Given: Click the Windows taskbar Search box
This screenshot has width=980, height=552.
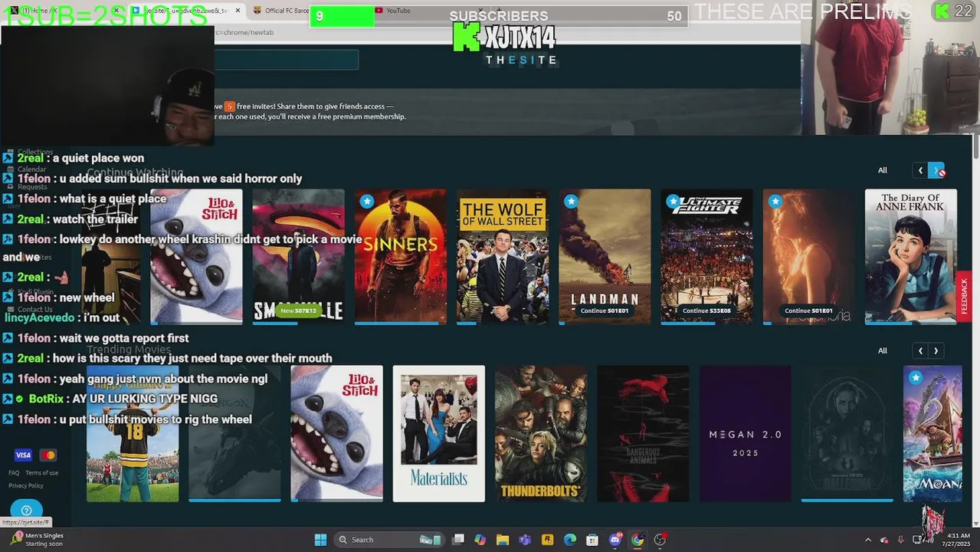Looking at the screenshot, I should 389,540.
